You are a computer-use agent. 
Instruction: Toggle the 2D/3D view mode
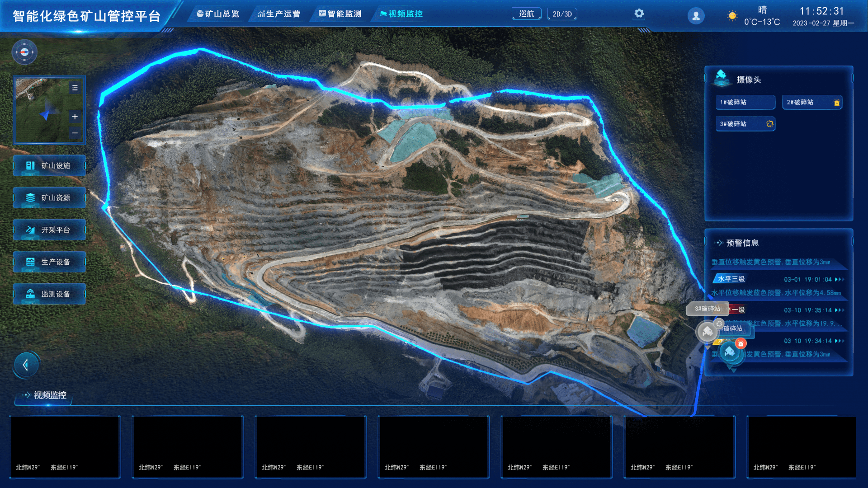coord(562,14)
